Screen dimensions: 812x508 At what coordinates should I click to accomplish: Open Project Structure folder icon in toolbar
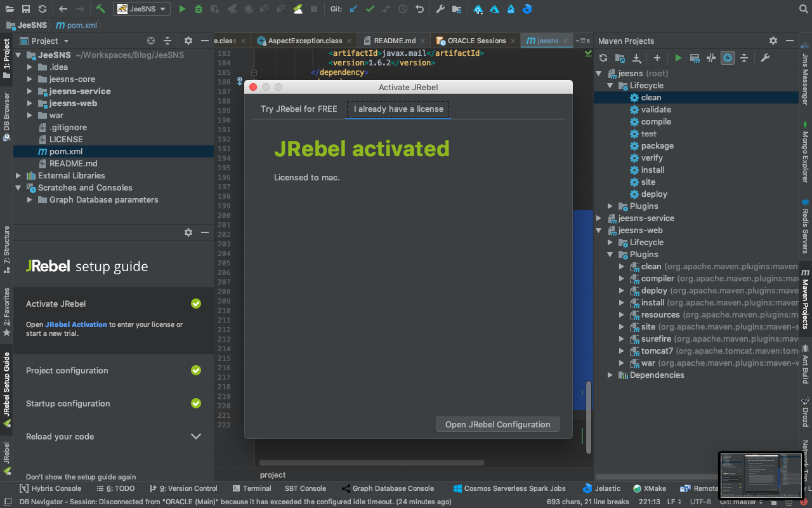point(456,9)
